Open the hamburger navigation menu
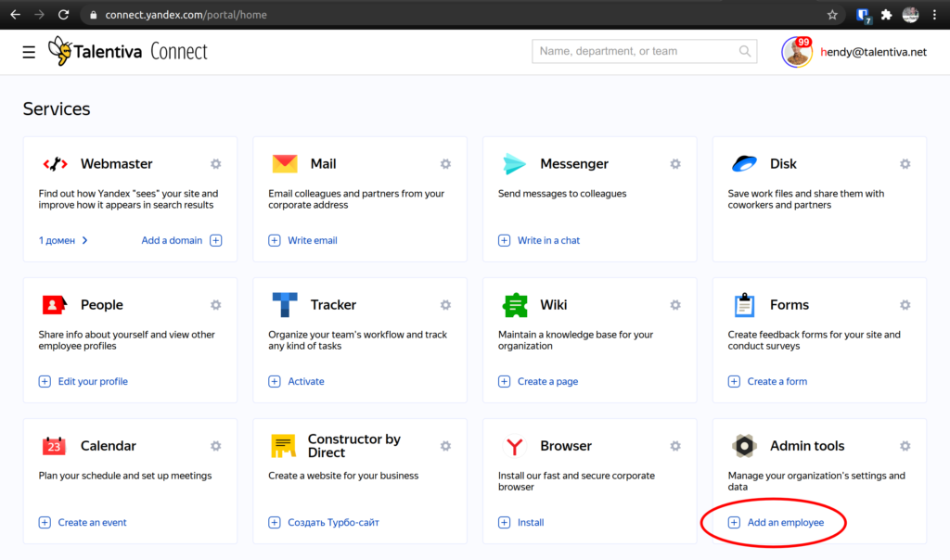 [29, 52]
